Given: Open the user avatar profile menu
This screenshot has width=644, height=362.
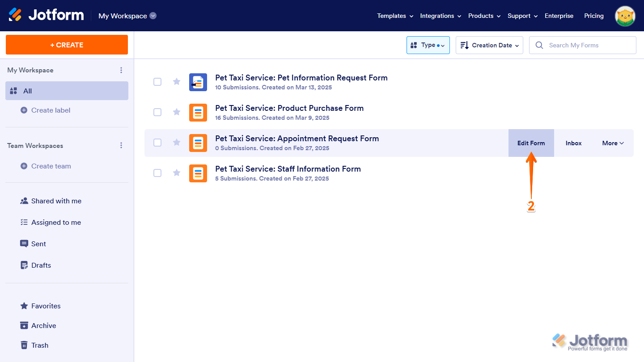Looking at the screenshot, I should (625, 16).
